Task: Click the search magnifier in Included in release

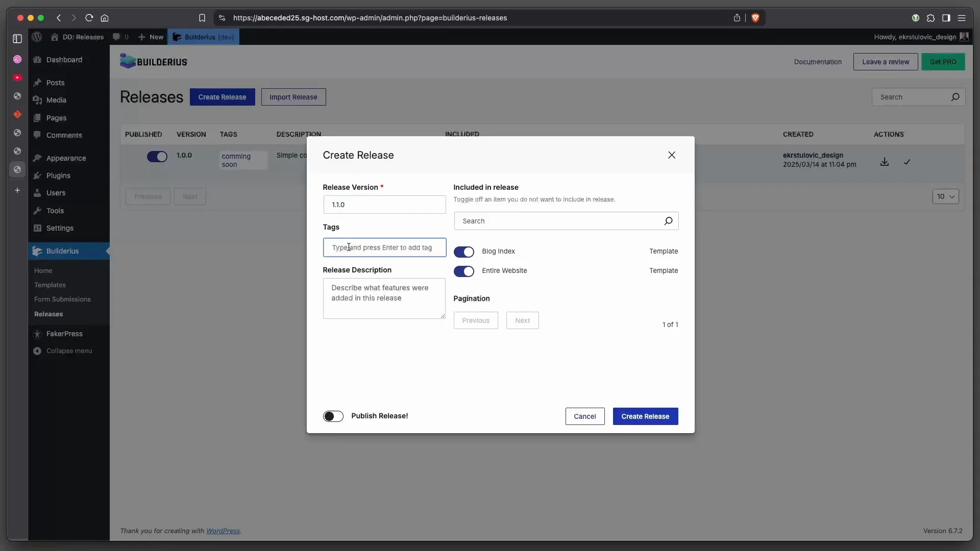Action: click(668, 221)
